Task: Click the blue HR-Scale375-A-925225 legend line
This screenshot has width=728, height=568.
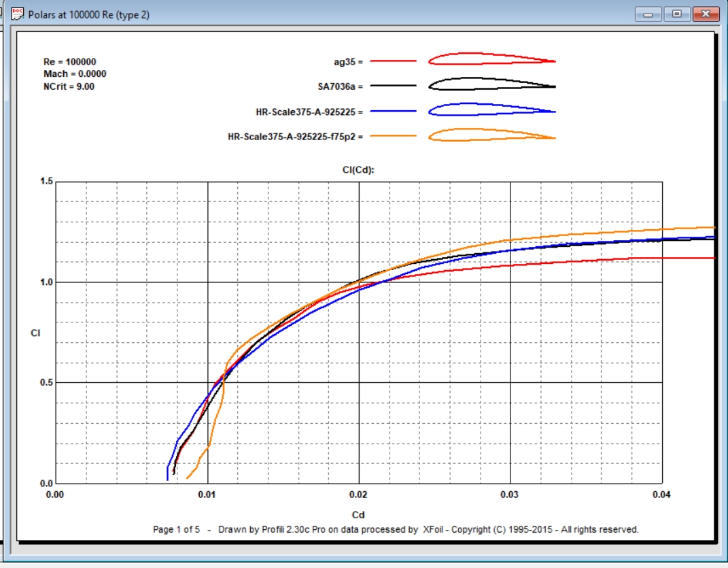Action: pyautogui.click(x=393, y=112)
